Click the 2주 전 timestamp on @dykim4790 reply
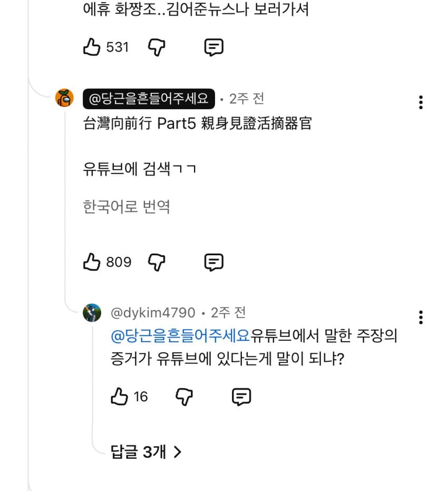 pyautogui.click(x=228, y=313)
